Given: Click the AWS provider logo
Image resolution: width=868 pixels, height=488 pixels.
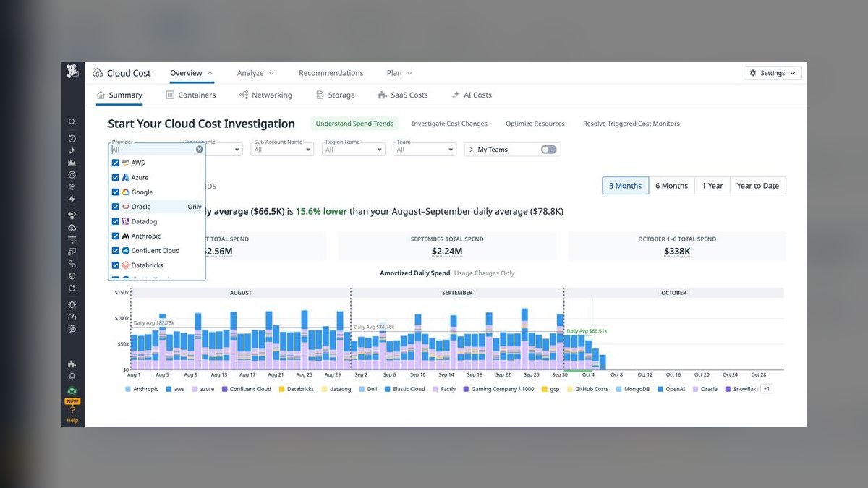Looking at the screenshot, I should [x=125, y=163].
